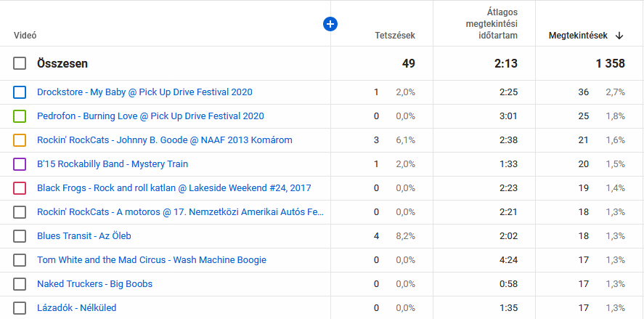Screen dimensions: 644x319
Task: Open Rockin' RockCats - A motoros link
Action: [x=180, y=212]
